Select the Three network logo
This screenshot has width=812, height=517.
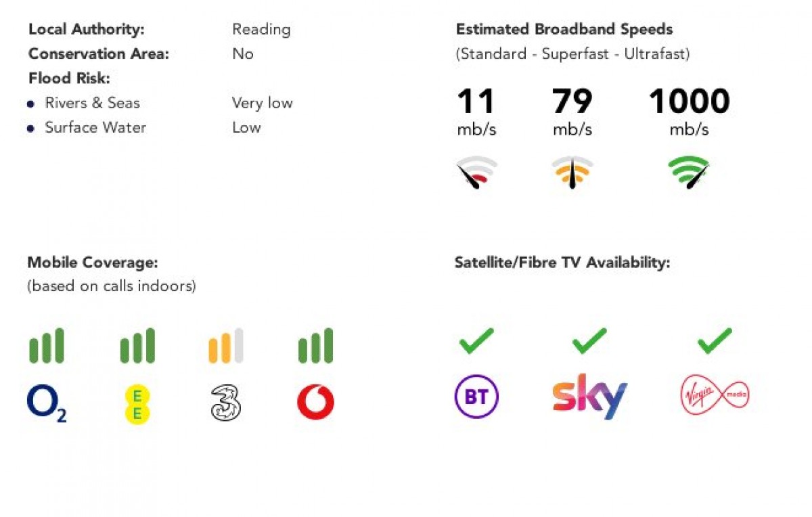coord(226,403)
